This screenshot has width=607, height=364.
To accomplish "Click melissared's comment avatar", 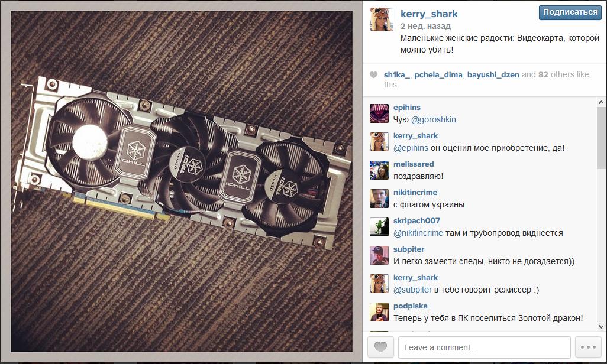I will click(379, 170).
